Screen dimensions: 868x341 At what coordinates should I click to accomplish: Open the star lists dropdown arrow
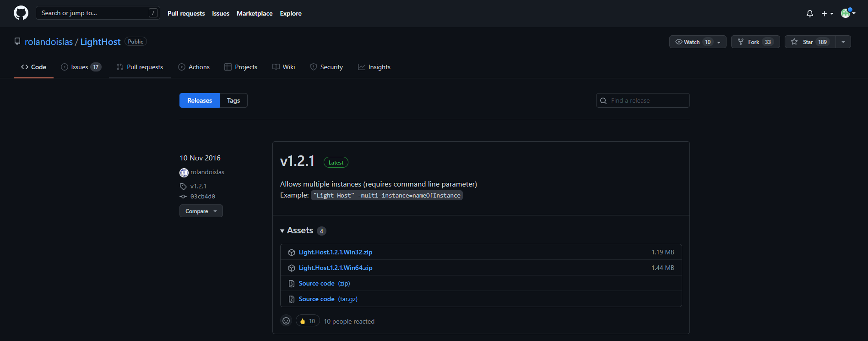843,42
